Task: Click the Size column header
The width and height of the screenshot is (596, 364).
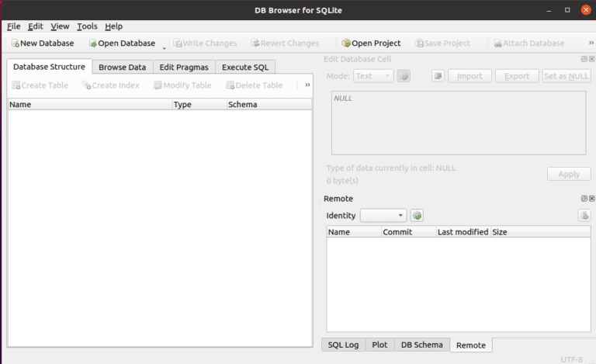Action: click(540, 232)
